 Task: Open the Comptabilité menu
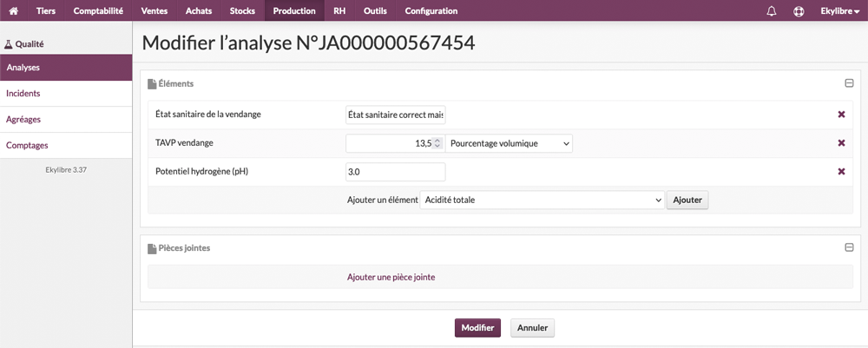(x=98, y=10)
